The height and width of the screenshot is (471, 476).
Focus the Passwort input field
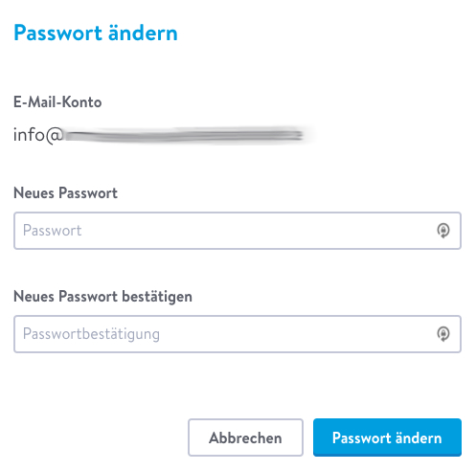(x=238, y=231)
